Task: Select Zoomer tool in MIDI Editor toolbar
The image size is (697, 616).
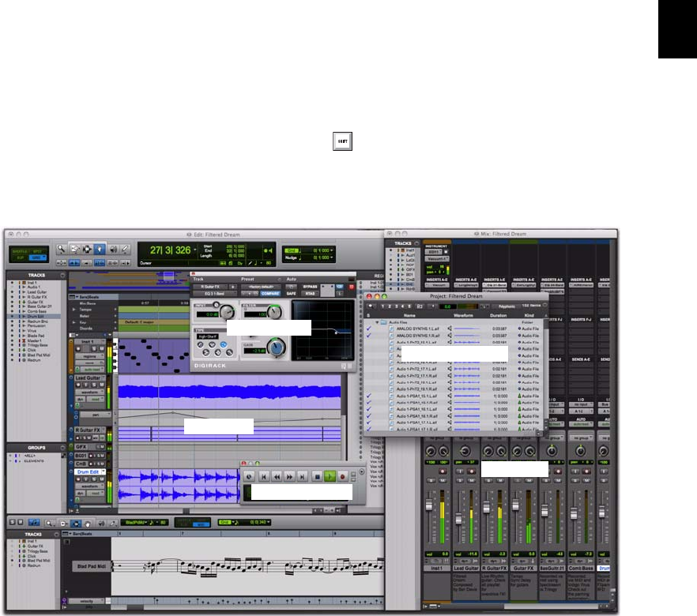Action: (49, 524)
